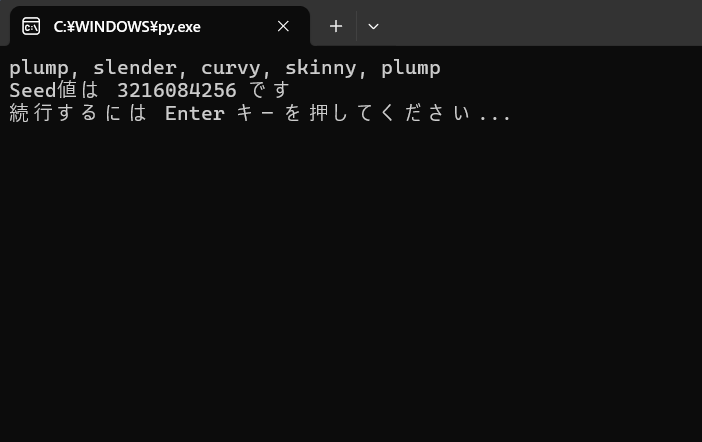Click the word "skinny" in the terminal

pos(321,69)
